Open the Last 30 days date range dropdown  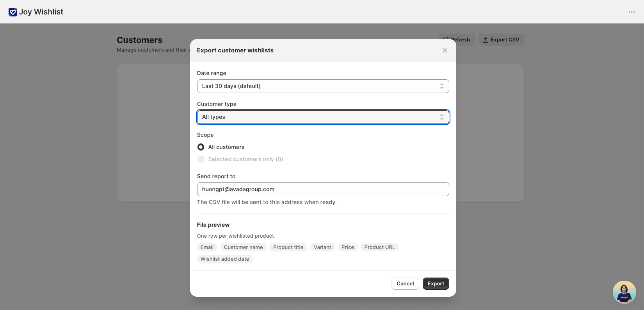(323, 86)
